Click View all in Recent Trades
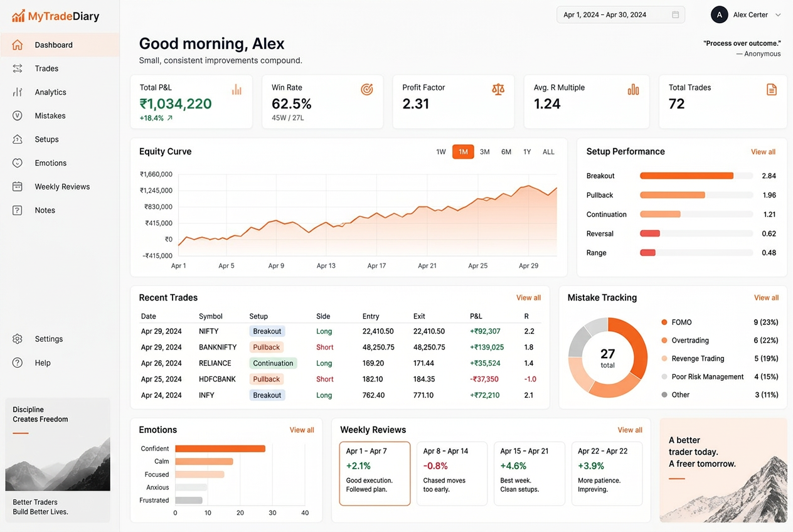The image size is (793, 532). [528, 298]
